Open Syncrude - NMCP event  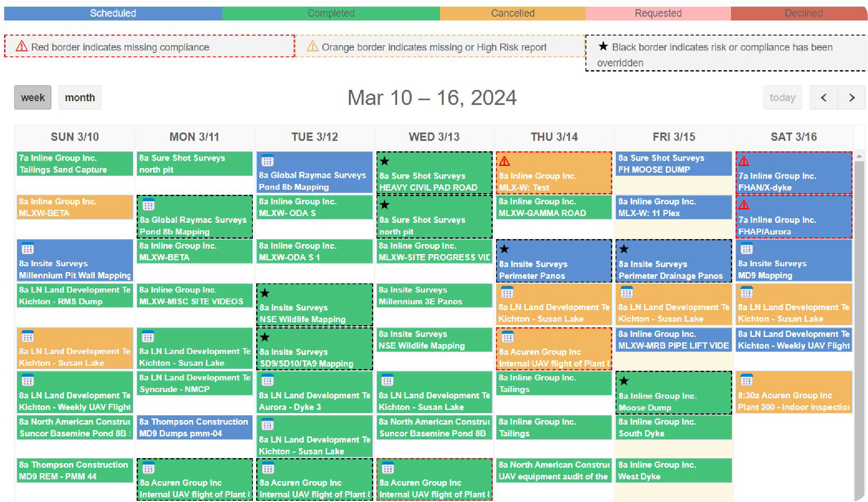point(195,383)
